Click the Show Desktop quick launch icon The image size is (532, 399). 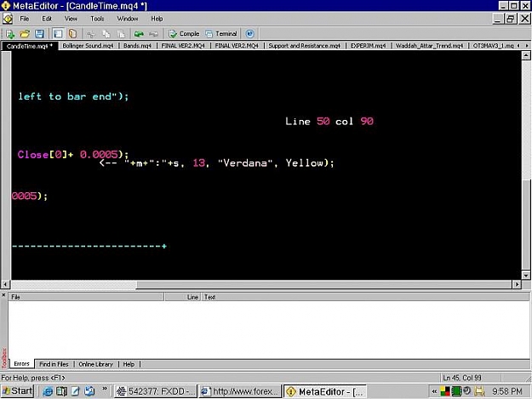pyautogui.click(x=89, y=391)
